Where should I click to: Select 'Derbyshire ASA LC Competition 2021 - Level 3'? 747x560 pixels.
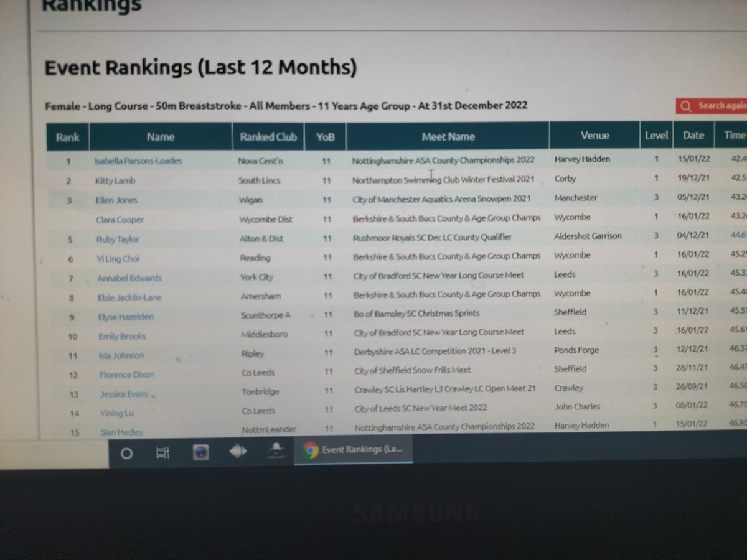tap(435, 351)
